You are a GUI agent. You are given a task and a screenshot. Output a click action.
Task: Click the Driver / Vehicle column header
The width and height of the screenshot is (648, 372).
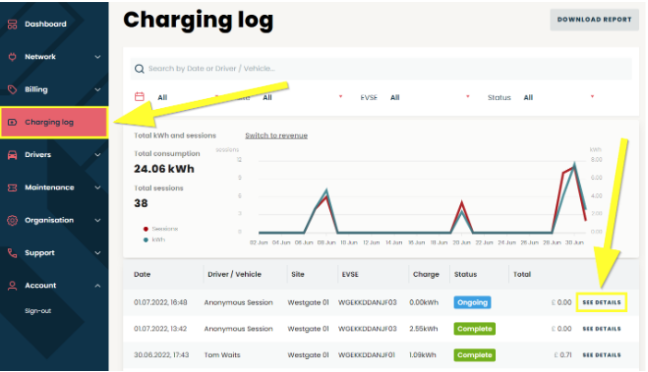[x=234, y=274]
